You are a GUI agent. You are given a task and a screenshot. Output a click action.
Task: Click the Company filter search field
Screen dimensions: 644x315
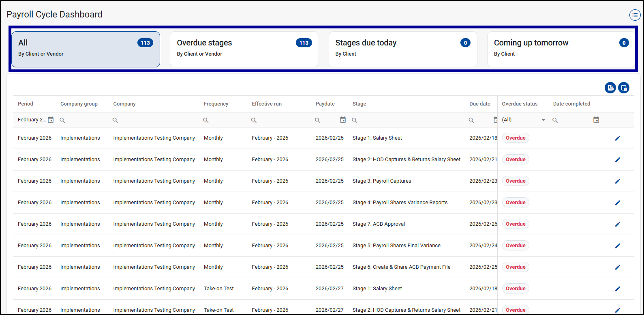(x=156, y=120)
